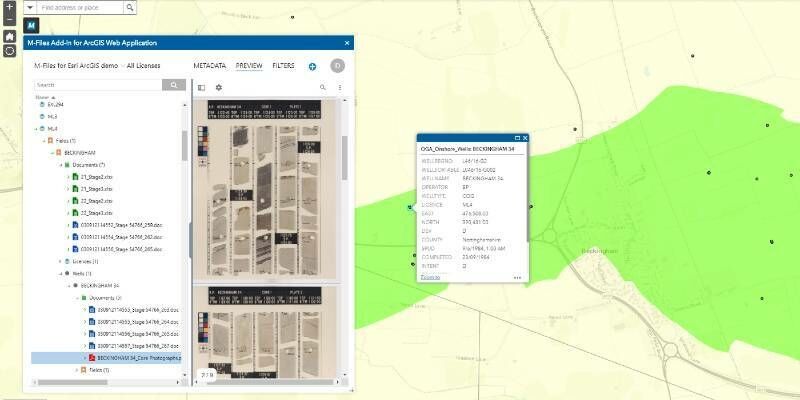Open the 22_Stage2.xlsx file
Viewport: 800px width, 400px height.
click(x=97, y=201)
